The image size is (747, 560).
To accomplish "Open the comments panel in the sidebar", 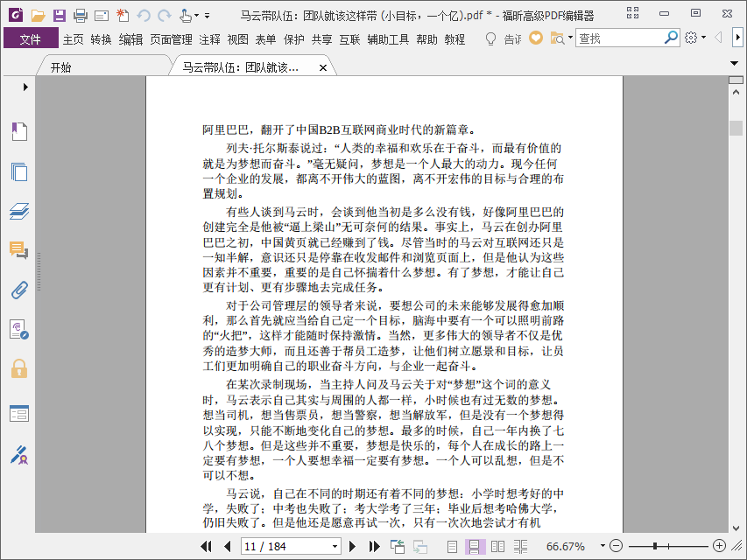I will (19, 250).
